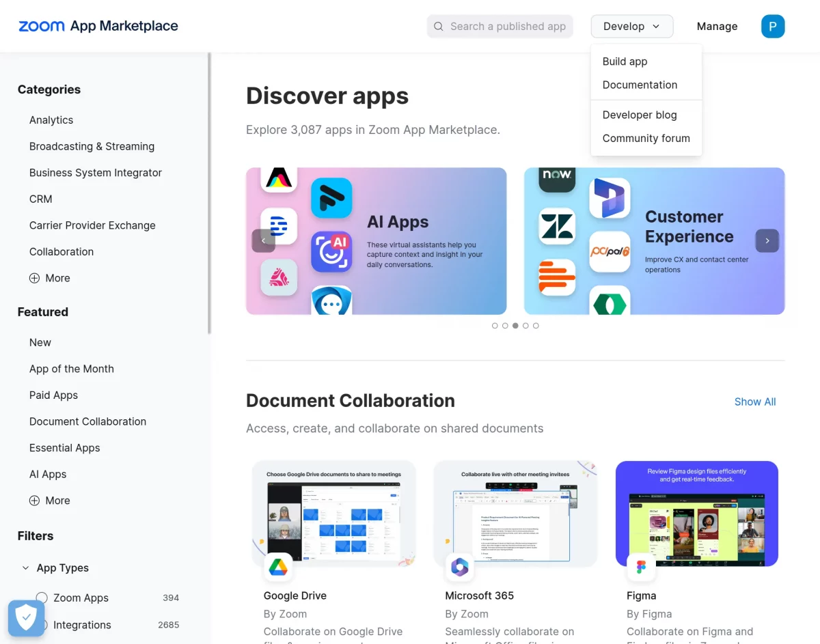Click Show All for Document Collaboration
820x644 pixels.
[x=754, y=402]
